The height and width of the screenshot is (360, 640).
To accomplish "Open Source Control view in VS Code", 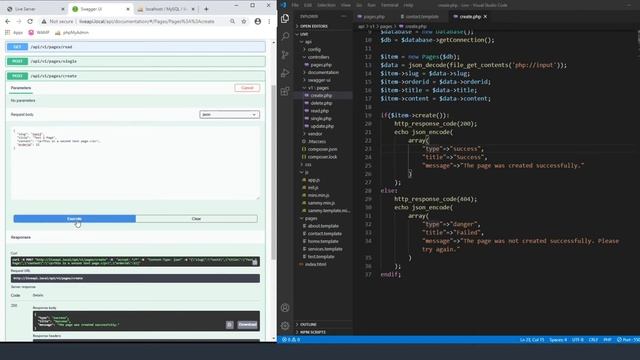I will tap(285, 55).
